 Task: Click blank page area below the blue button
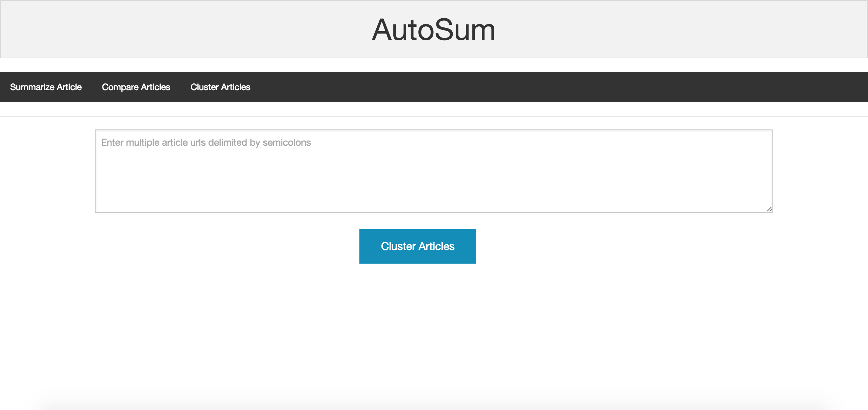[x=434, y=322]
